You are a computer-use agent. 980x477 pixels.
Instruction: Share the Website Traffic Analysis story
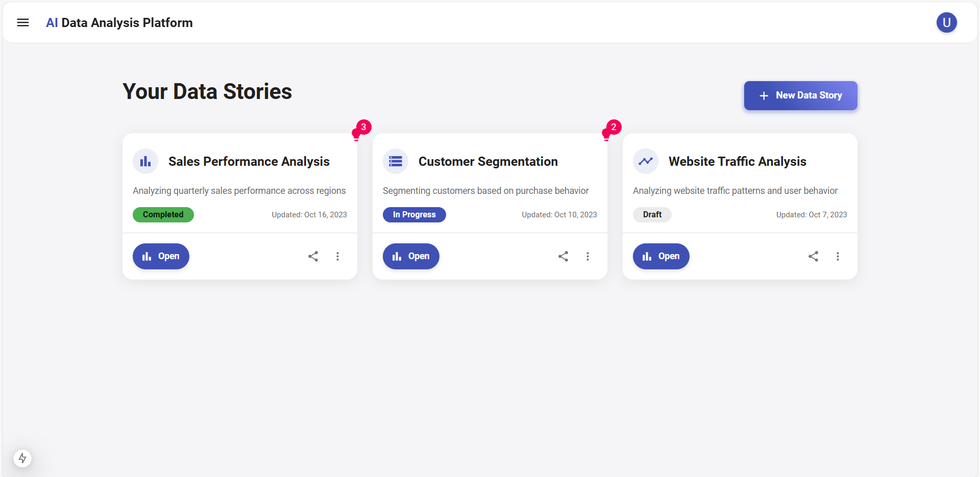pos(813,256)
